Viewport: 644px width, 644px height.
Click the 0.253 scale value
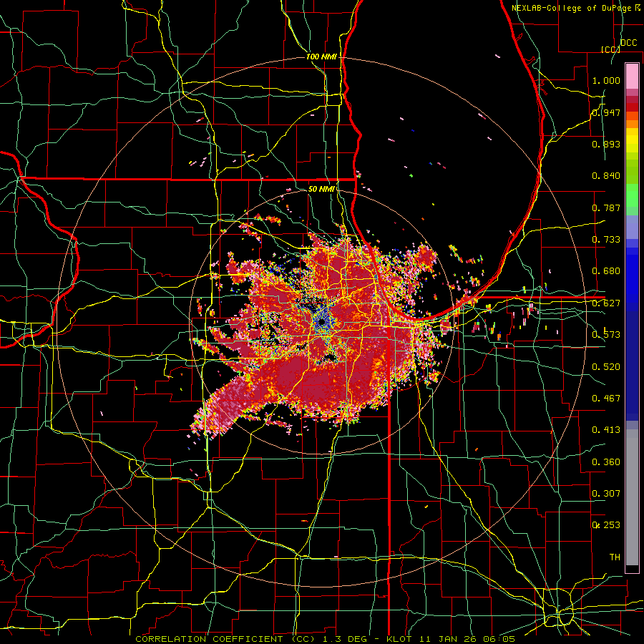606,525
